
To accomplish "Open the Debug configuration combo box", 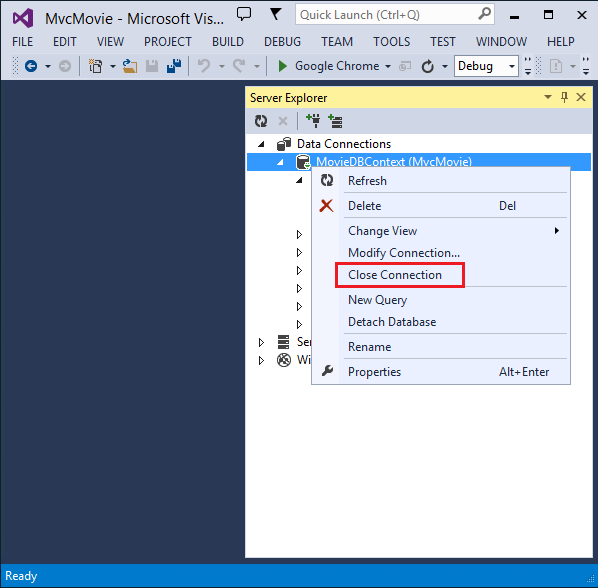I will [x=486, y=66].
